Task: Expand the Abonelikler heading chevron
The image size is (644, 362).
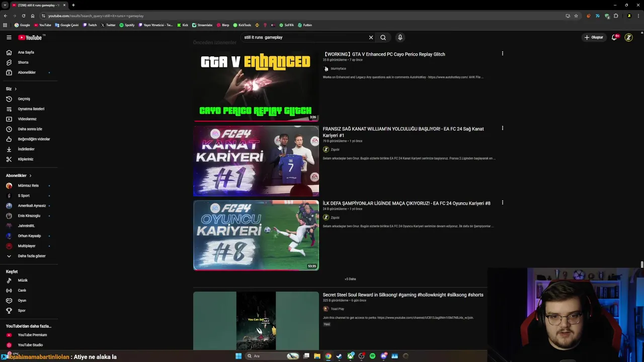Action: pyautogui.click(x=30, y=175)
